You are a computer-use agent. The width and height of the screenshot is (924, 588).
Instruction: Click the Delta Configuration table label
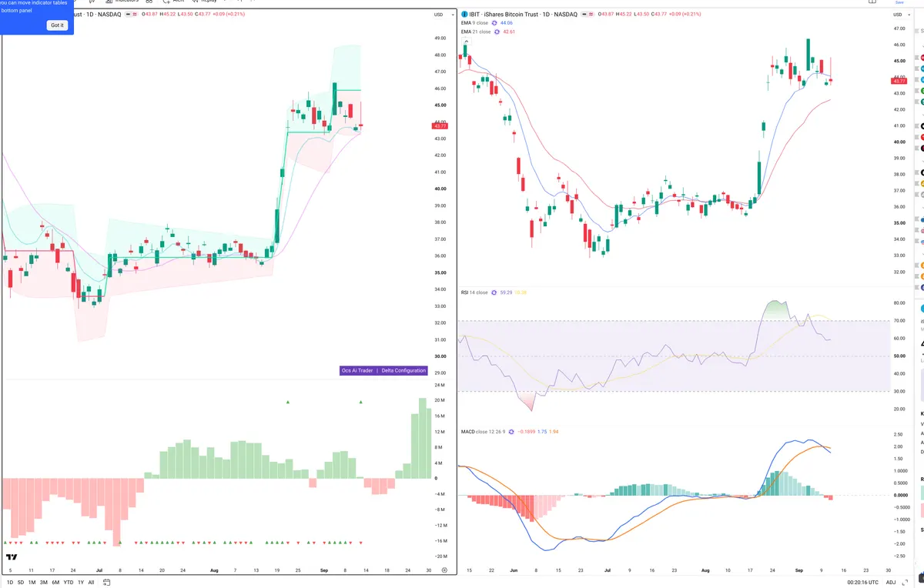point(403,370)
